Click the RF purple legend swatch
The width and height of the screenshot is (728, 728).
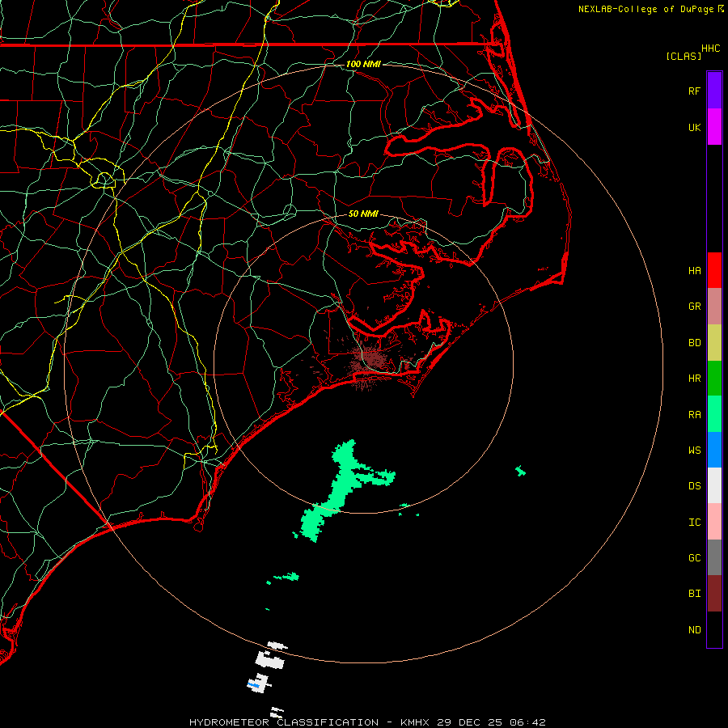[x=714, y=91]
